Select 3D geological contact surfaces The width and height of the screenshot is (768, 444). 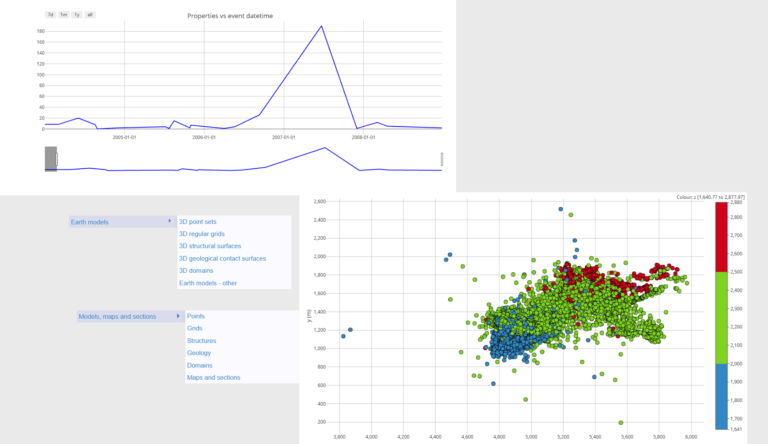pyautogui.click(x=222, y=258)
